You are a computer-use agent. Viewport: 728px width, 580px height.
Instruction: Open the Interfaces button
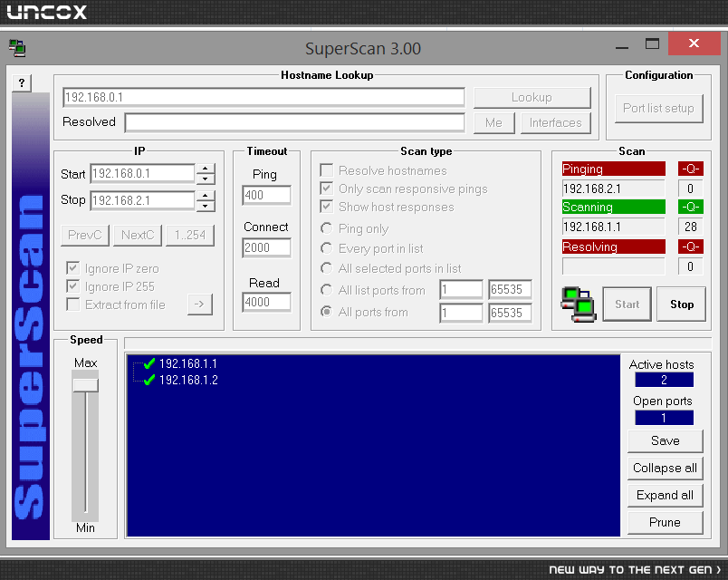pyautogui.click(x=556, y=122)
